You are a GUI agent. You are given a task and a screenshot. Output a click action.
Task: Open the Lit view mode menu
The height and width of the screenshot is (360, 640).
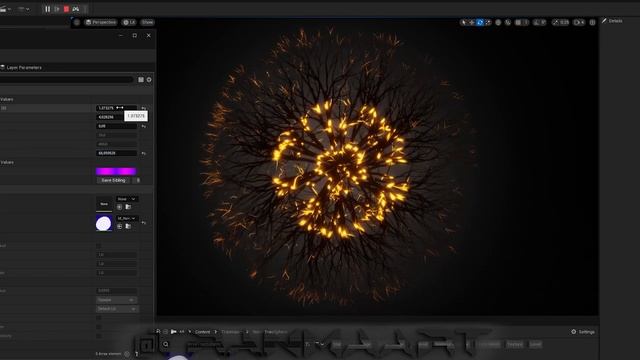pos(129,22)
